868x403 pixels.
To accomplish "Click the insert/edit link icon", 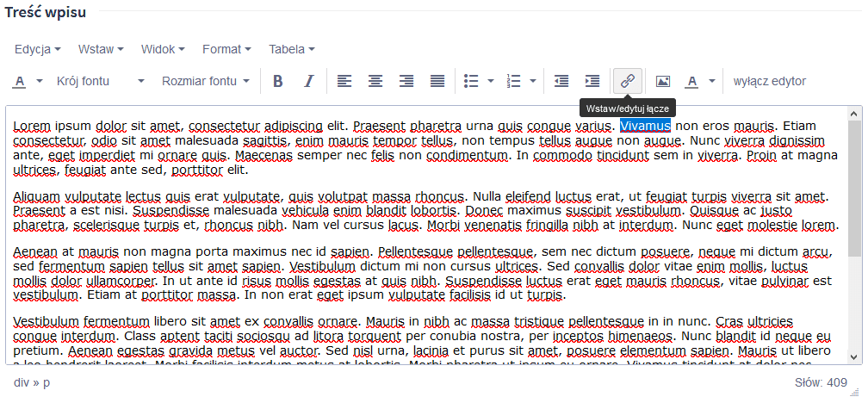I will [628, 81].
